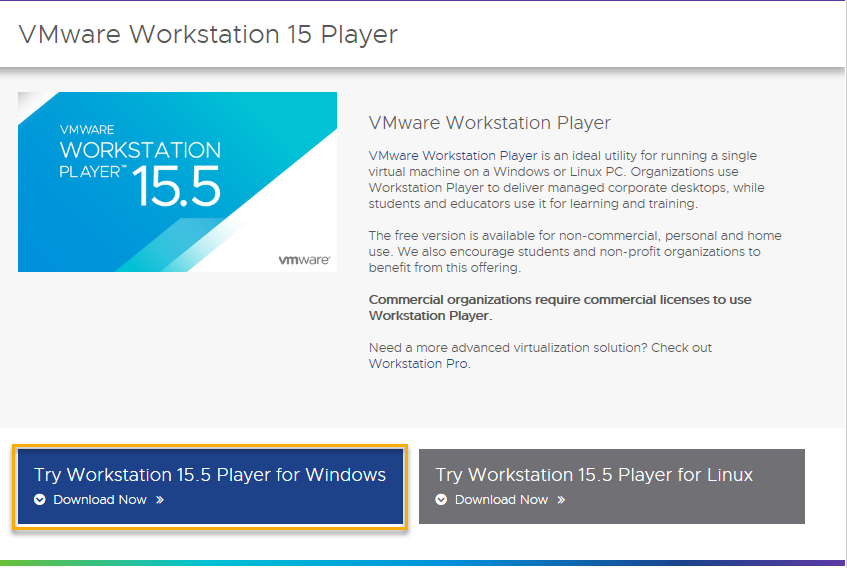Image resolution: width=847 pixels, height=568 pixels.
Task: Click the 'Need a more advanced virtualization solution?' text
Action: coord(508,347)
